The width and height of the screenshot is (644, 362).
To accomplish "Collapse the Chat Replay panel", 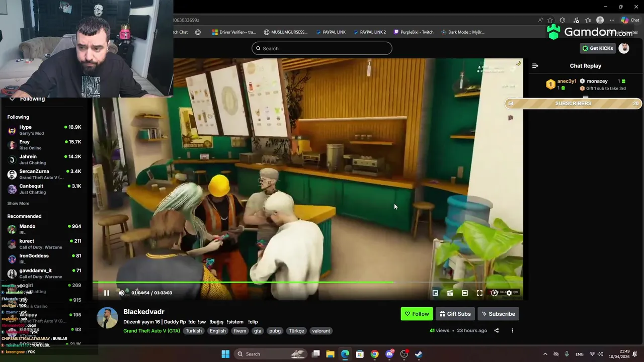I will coord(535,66).
